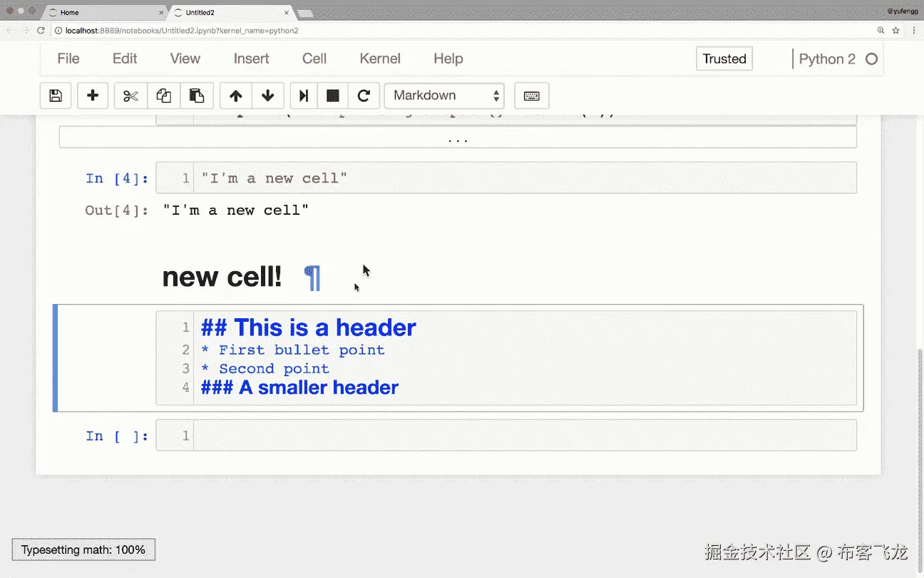Image resolution: width=924 pixels, height=578 pixels.
Task: Expand the collapsed output '...' bar
Action: (458, 138)
